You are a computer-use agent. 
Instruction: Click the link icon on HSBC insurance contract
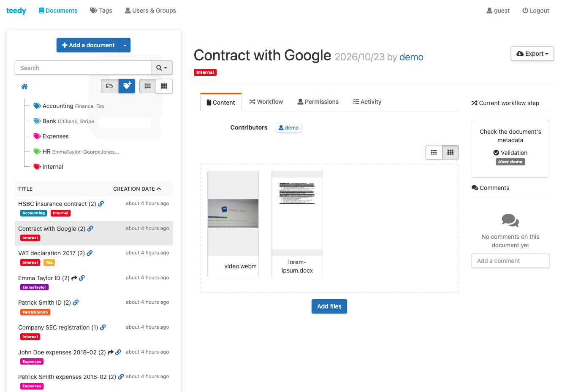[x=101, y=204]
